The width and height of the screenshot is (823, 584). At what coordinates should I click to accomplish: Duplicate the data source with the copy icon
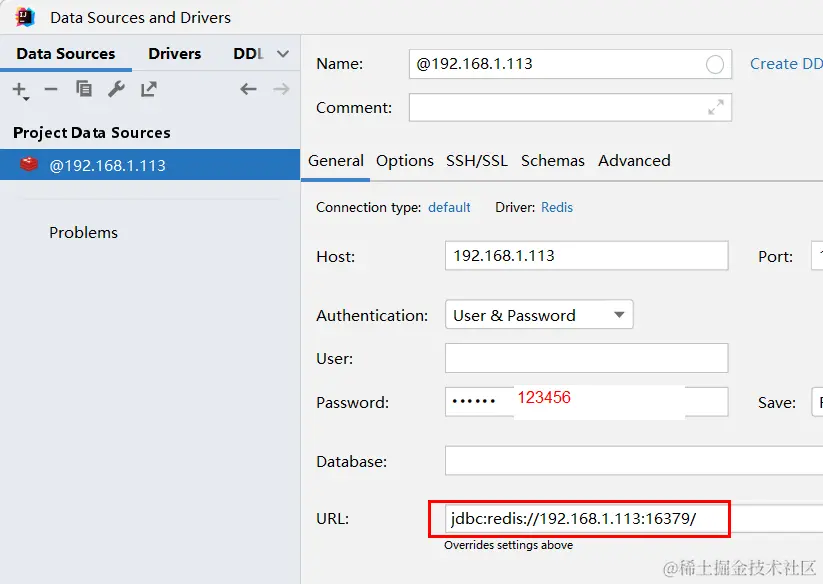(83, 89)
